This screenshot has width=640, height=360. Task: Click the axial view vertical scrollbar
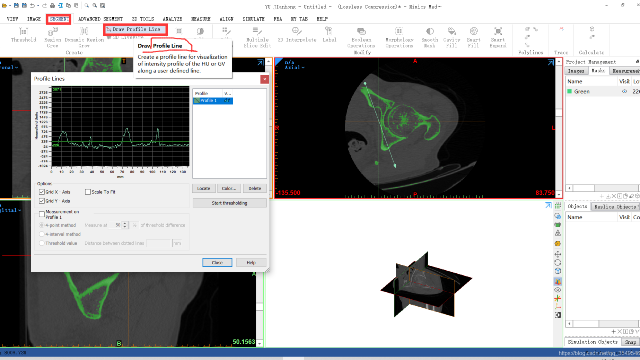click(x=559, y=128)
